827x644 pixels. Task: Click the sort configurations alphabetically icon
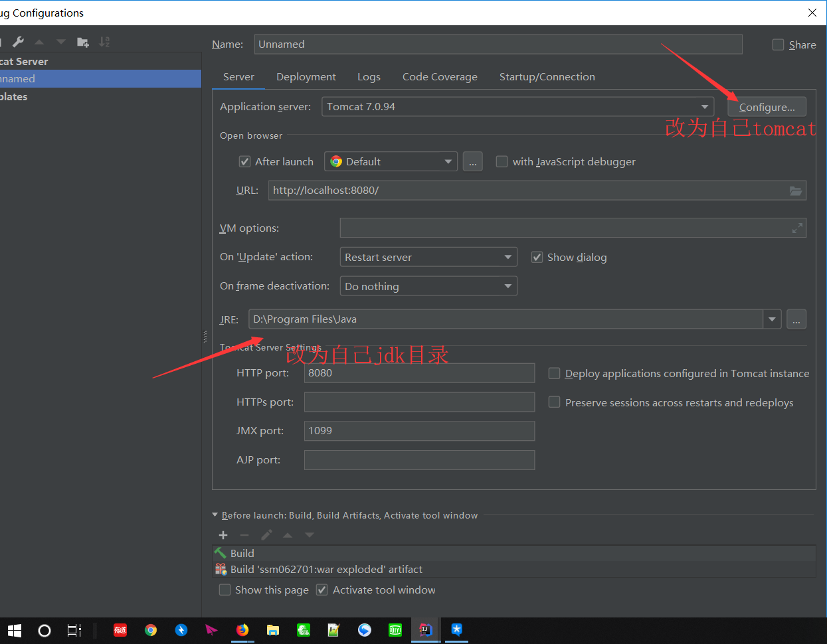click(104, 42)
